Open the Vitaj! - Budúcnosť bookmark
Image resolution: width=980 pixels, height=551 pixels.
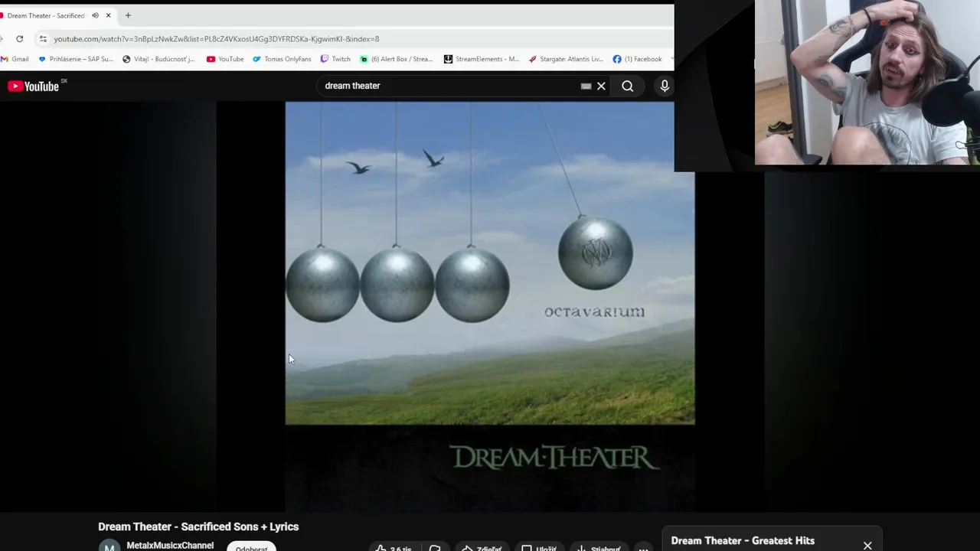click(158, 59)
